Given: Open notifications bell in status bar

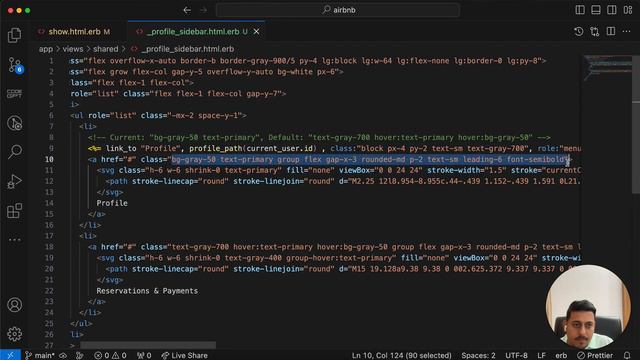Looking at the screenshot, I should click(627, 355).
